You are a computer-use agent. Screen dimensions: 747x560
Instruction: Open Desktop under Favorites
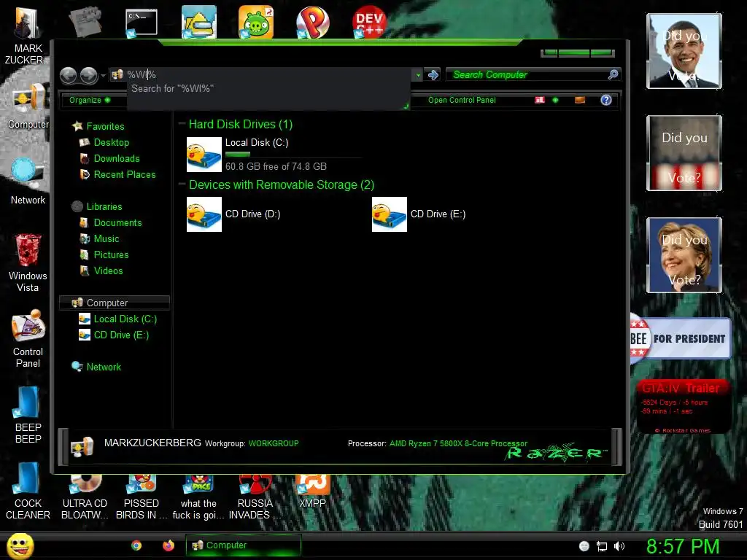111,142
